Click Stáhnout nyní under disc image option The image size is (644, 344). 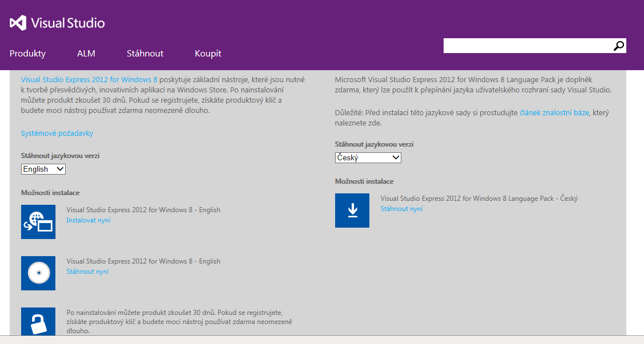tap(87, 272)
